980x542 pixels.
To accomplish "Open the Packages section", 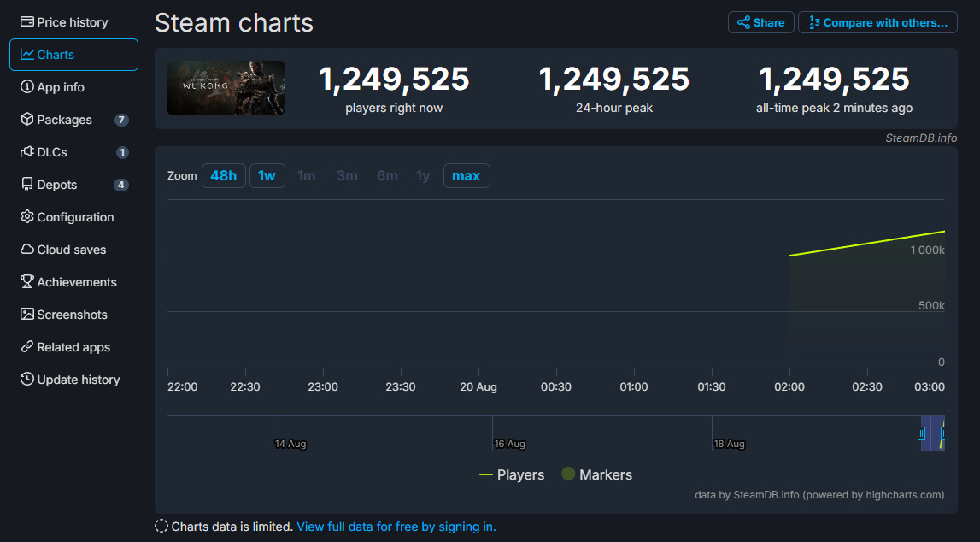I will click(73, 120).
